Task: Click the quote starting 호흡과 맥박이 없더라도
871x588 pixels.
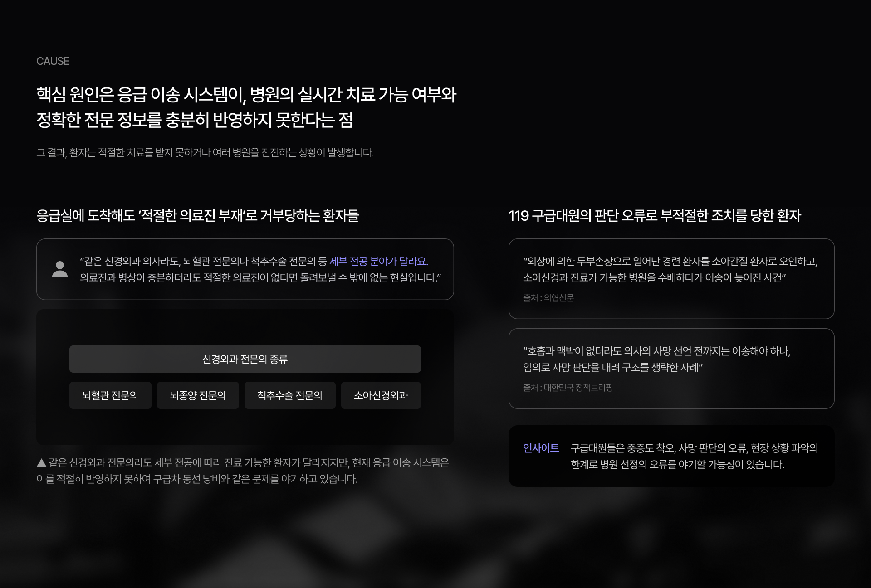Action: pos(657,359)
